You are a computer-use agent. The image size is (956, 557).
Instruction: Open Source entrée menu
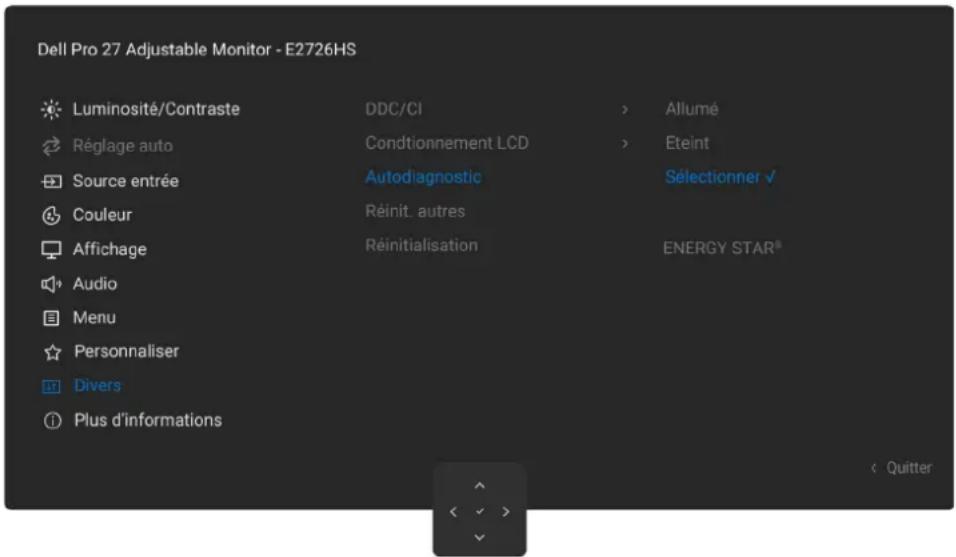coord(126,181)
